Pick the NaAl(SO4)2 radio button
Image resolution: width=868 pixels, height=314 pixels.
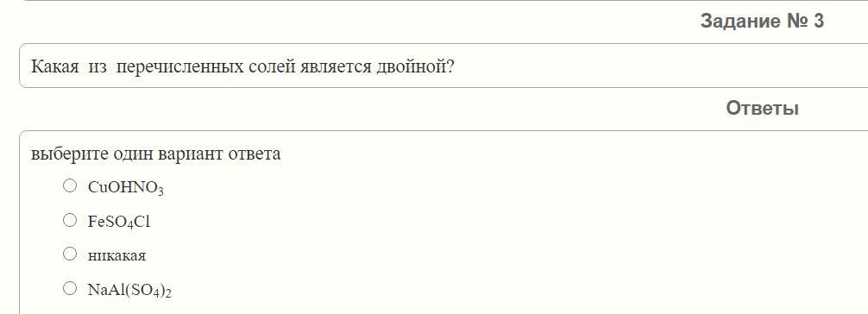pyautogui.click(x=70, y=288)
